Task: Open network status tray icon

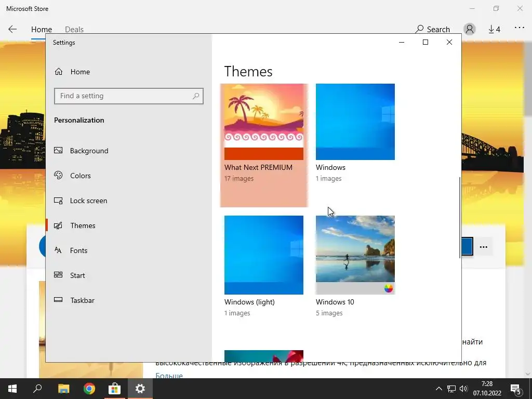Action: point(451,389)
